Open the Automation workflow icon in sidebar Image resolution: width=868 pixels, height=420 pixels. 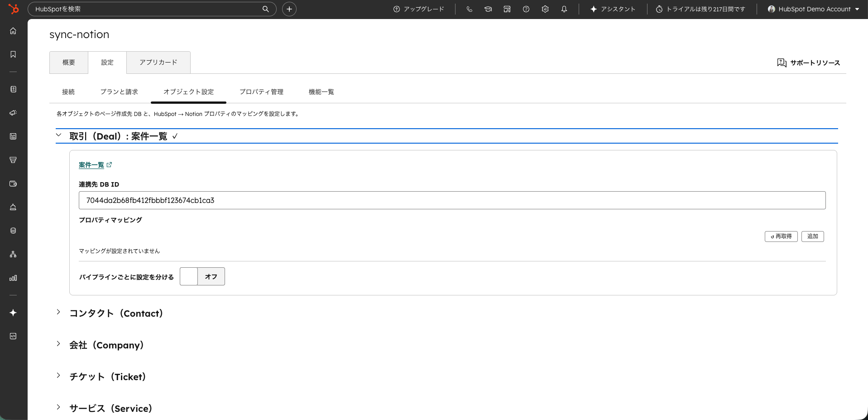click(13, 254)
